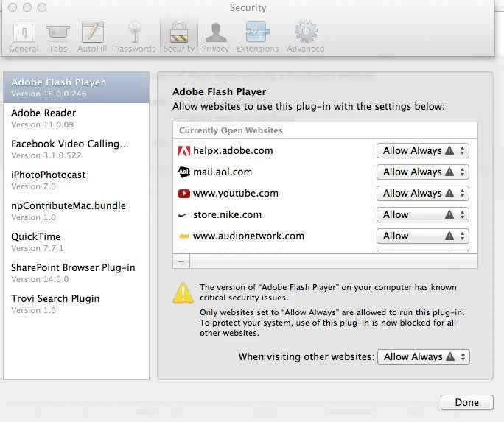The width and height of the screenshot is (504, 422).
Task: Click the YouTube favicon beside www.youtube.com
Action: pos(184,194)
